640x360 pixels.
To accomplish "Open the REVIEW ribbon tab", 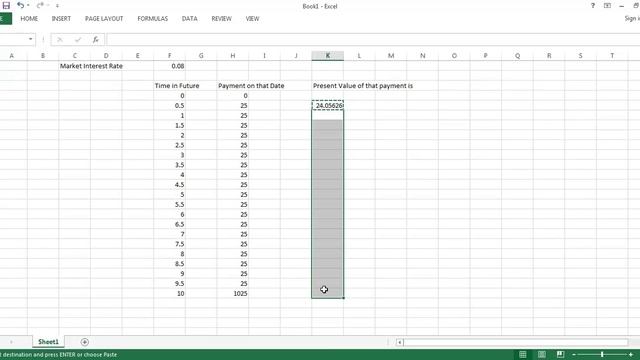I will coord(222,19).
